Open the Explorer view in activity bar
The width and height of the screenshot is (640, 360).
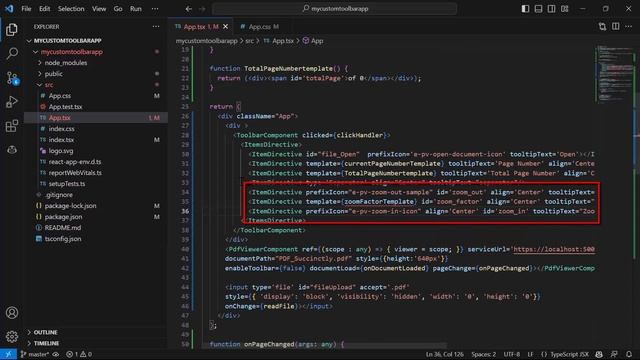(x=12, y=29)
